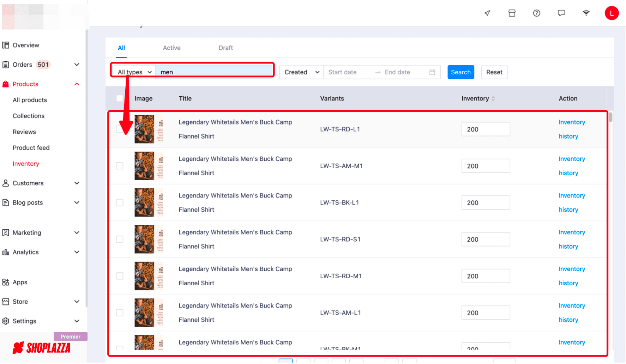The image size is (626, 364).
Task: Click the Store shop icon
Action: click(6, 302)
